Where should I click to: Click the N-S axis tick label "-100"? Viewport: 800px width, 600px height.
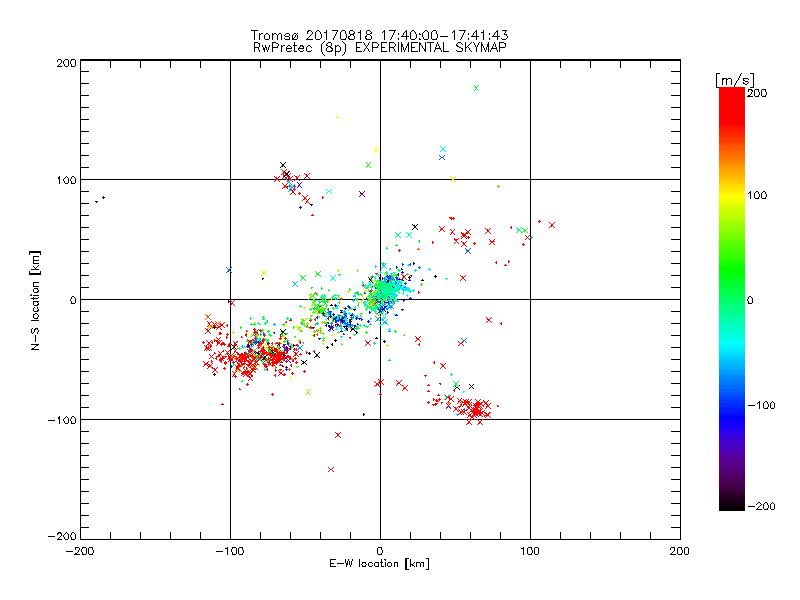tap(62, 420)
